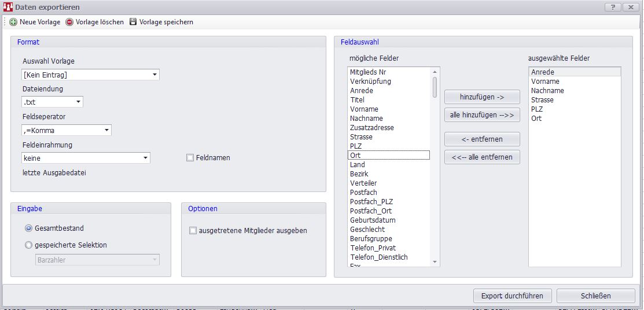The image size is (644, 310).
Task: Expand the Feldeinrahmung keine dropdown
Action: click(145, 158)
